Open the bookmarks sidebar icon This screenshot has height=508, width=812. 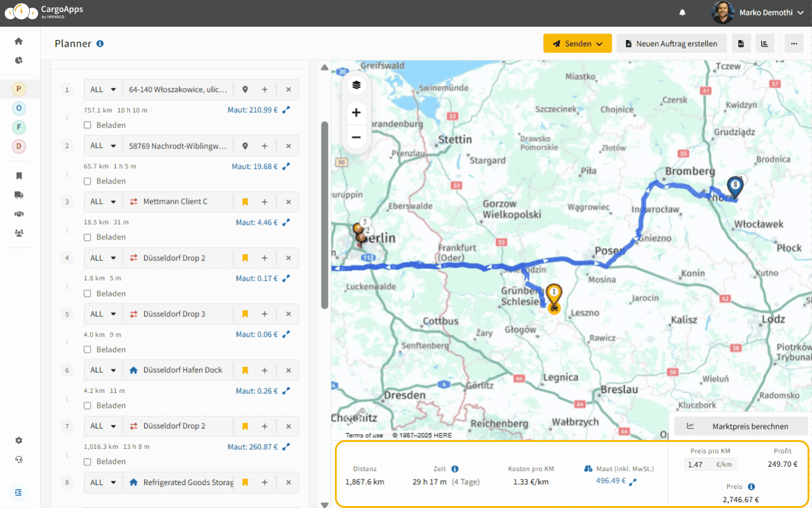[x=18, y=176]
